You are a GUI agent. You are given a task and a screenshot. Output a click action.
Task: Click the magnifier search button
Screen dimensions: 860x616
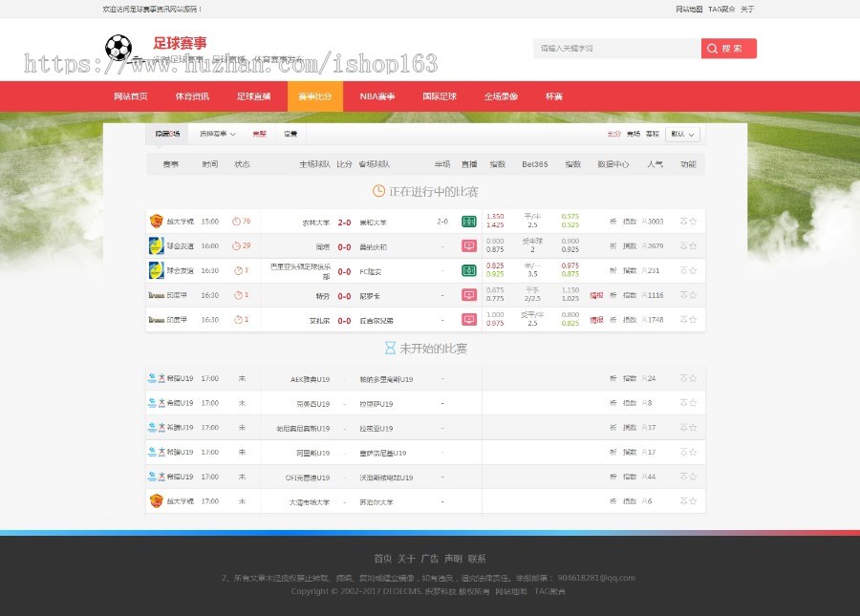click(728, 48)
